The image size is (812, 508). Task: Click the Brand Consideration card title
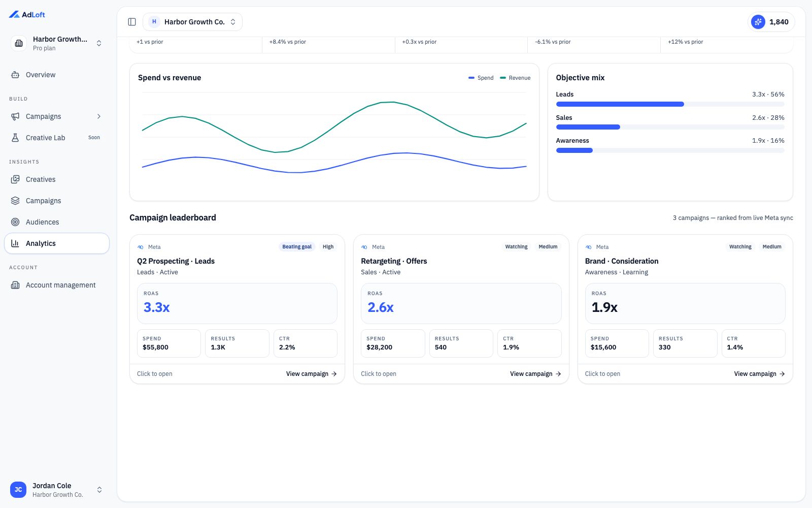(x=622, y=261)
